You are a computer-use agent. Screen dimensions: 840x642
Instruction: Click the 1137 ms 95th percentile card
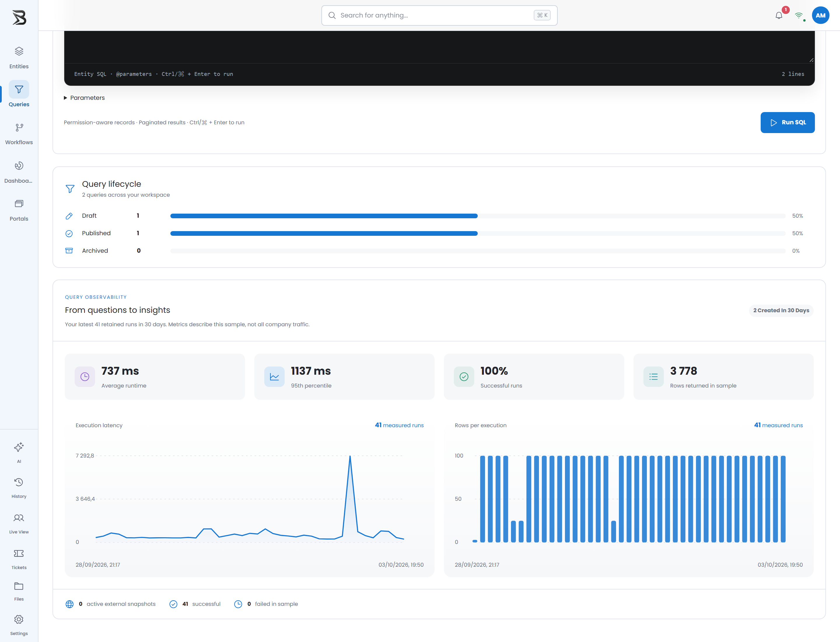tap(344, 377)
